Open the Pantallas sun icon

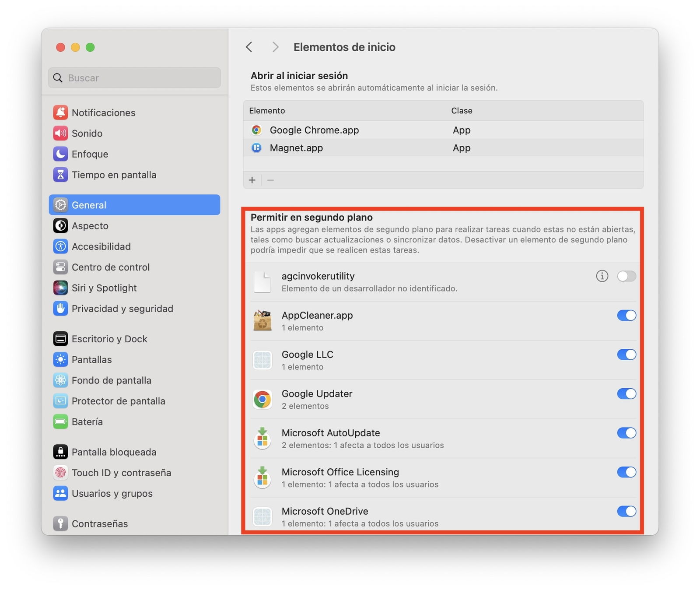(x=60, y=360)
